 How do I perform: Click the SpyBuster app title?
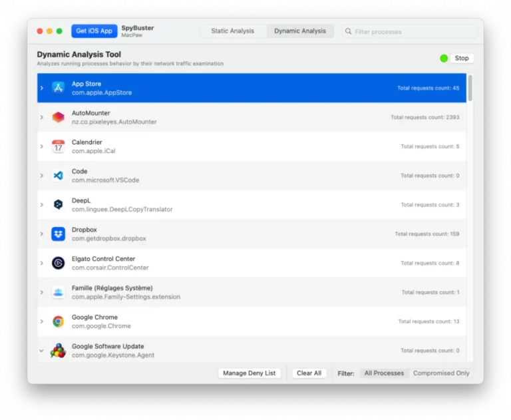pos(138,28)
